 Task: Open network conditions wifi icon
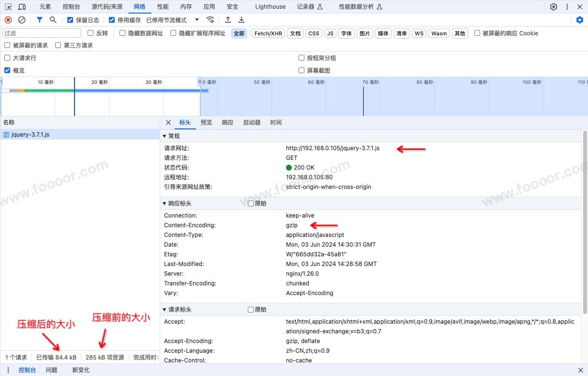point(210,20)
